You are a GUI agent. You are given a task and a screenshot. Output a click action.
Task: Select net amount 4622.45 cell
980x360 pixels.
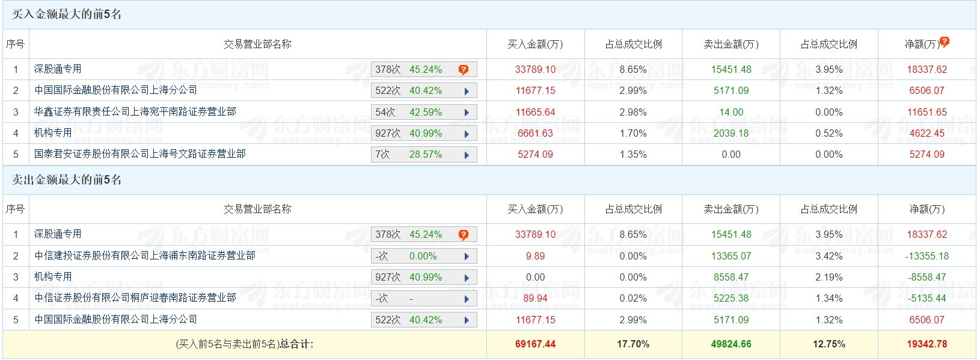927,133
